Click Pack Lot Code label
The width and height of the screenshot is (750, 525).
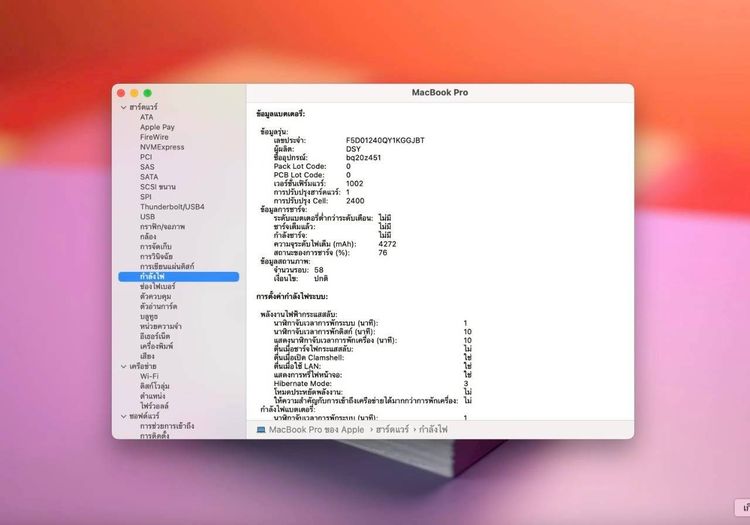tap(300, 166)
